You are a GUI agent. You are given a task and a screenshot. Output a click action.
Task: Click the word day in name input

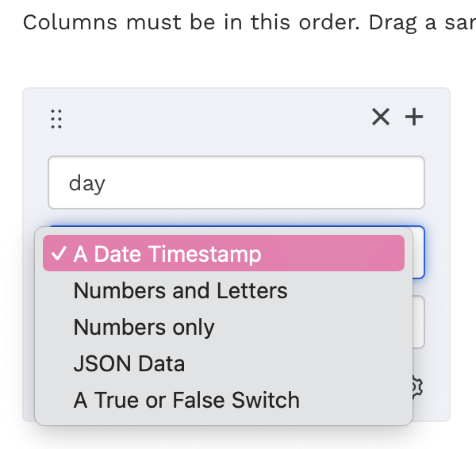(x=86, y=183)
